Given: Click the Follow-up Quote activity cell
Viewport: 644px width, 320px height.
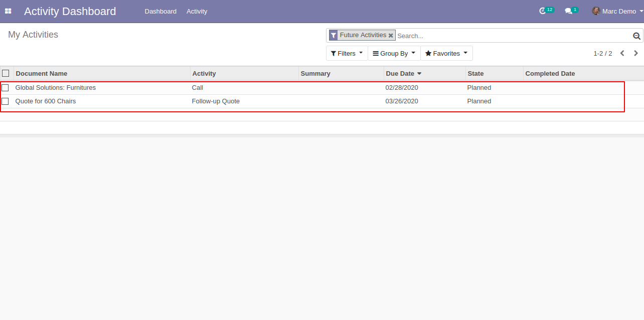Looking at the screenshot, I should click(216, 101).
